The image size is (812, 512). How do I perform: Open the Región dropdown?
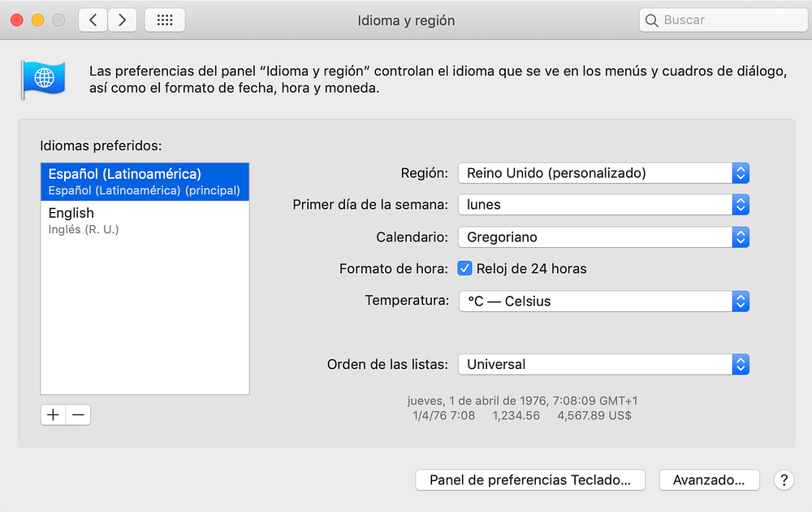coord(603,173)
